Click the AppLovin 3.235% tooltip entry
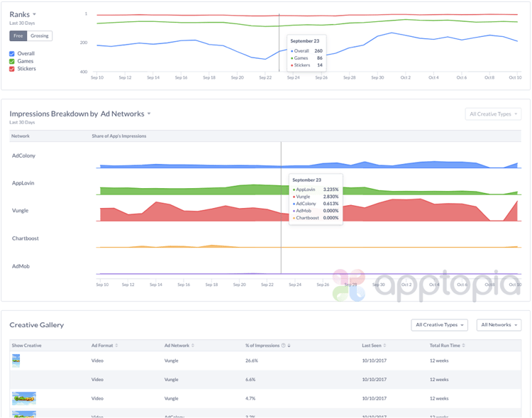Screen dimensions: 532x418 click(316, 189)
